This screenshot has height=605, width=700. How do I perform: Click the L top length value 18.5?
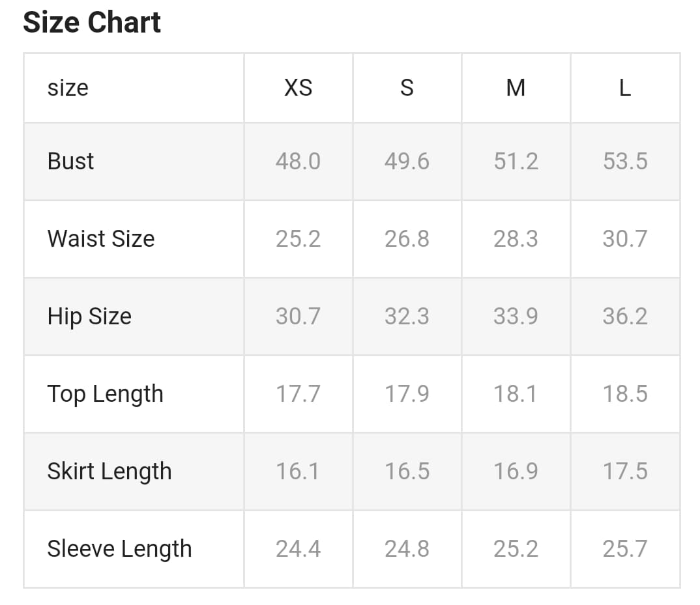(624, 394)
